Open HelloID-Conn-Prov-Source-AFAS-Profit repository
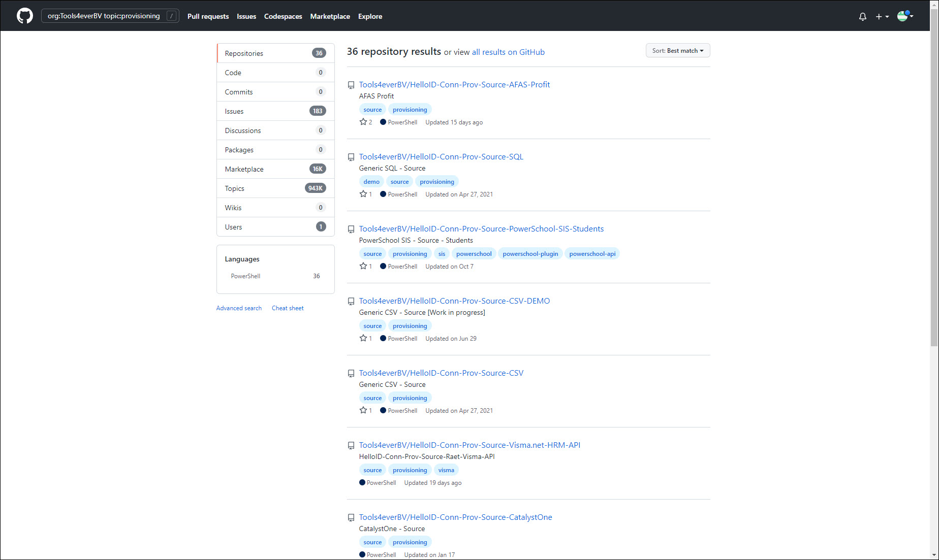Viewport: 939px width, 560px height. (454, 85)
